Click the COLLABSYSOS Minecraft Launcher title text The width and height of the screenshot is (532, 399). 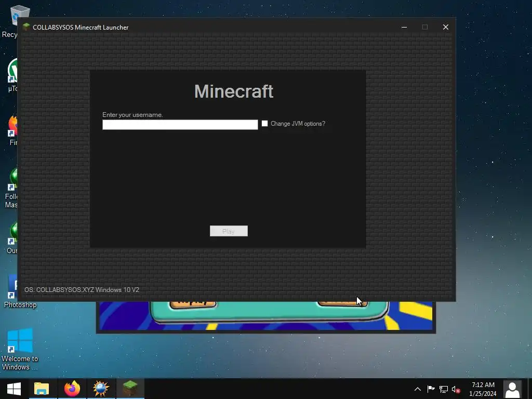point(81,28)
